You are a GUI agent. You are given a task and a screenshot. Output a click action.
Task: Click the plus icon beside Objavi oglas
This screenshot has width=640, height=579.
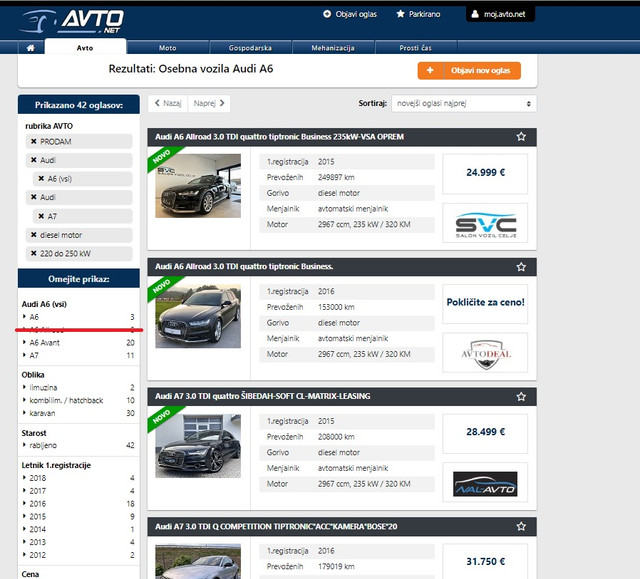[327, 14]
